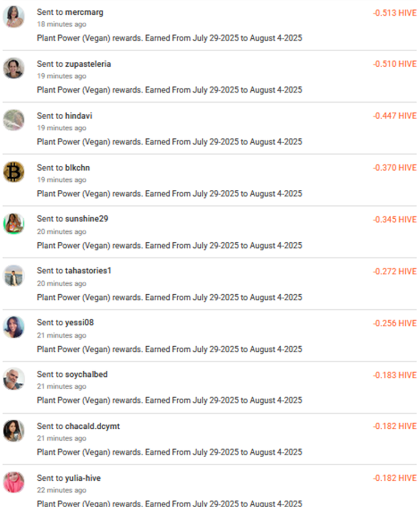Visit the mercmarg username link

pyautogui.click(x=84, y=13)
